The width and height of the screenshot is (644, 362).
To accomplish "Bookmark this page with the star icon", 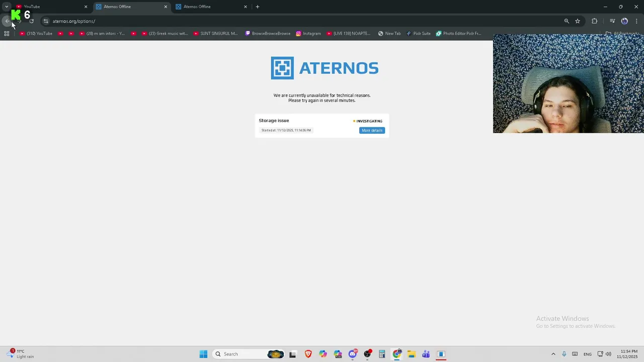I will pos(578,21).
